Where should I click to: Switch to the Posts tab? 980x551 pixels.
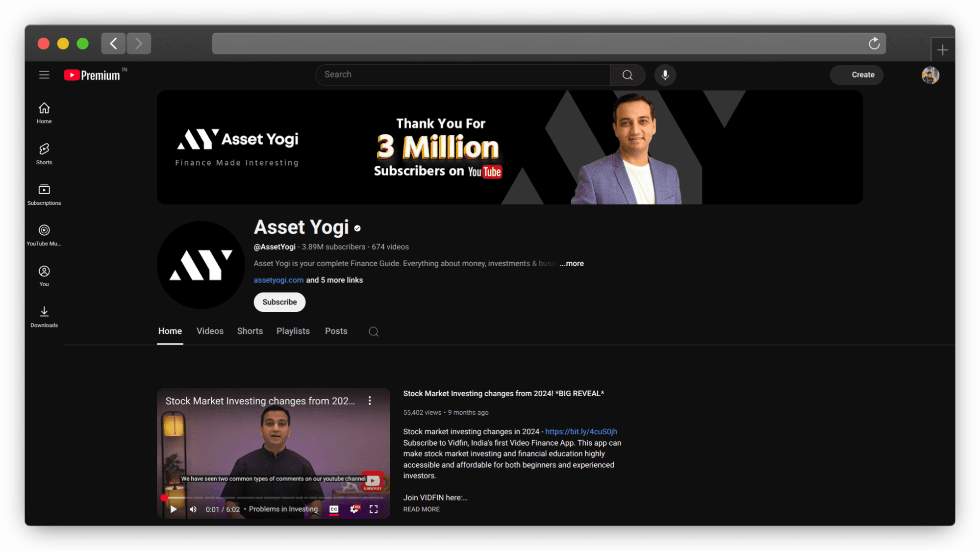[x=336, y=331]
